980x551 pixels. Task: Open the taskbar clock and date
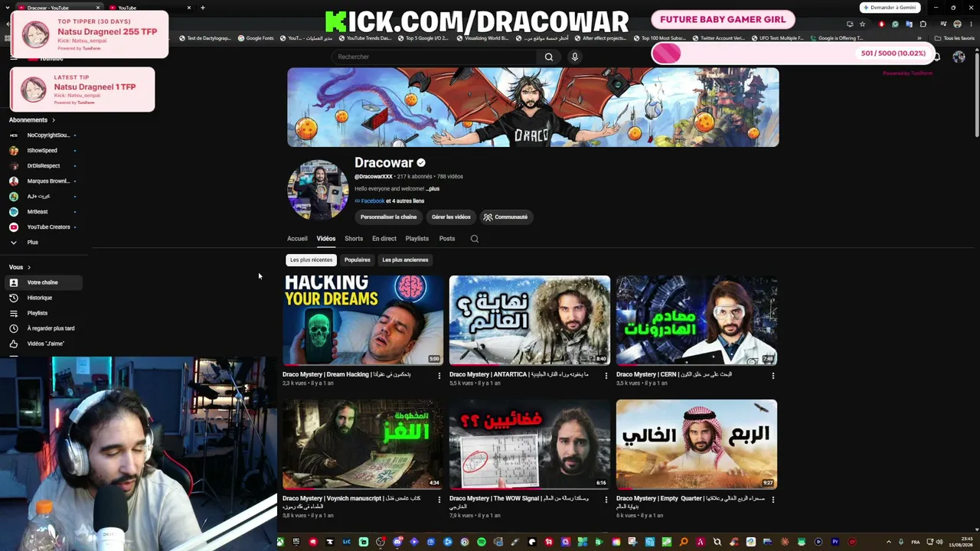point(961,542)
